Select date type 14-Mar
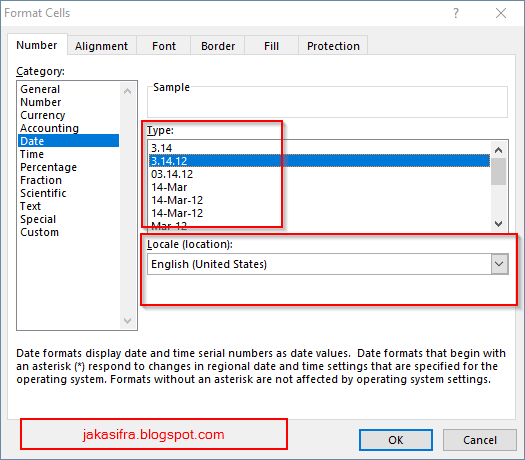 319,187
